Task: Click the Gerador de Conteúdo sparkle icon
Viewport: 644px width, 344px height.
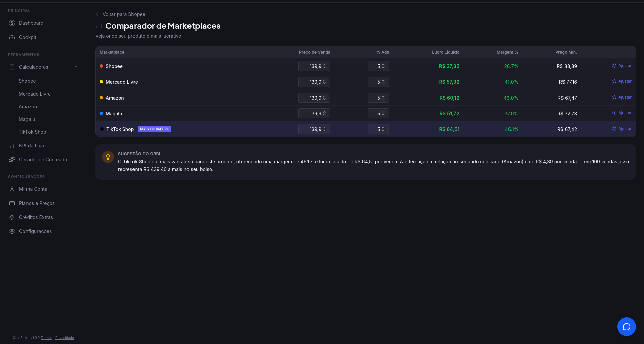Action: point(12,160)
